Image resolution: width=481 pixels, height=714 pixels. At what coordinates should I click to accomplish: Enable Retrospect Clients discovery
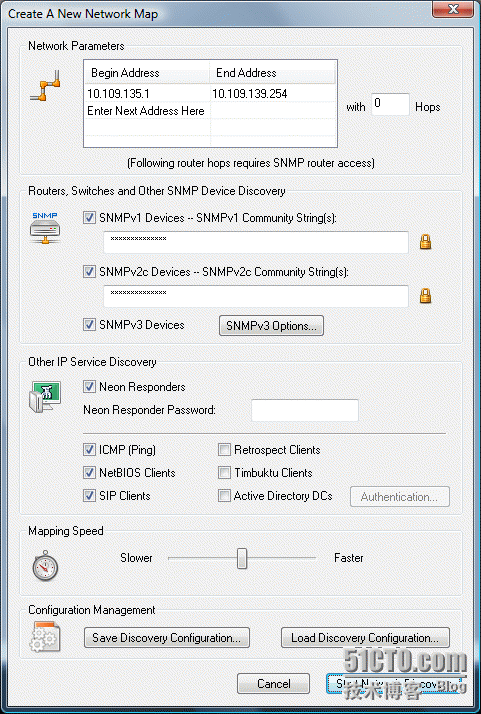point(224,450)
